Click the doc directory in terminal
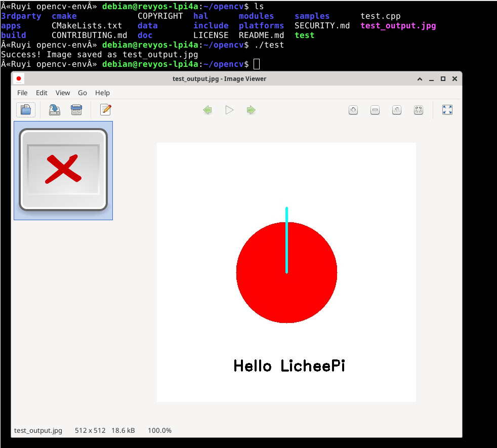The height and width of the screenshot is (448, 497). (x=145, y=35)
